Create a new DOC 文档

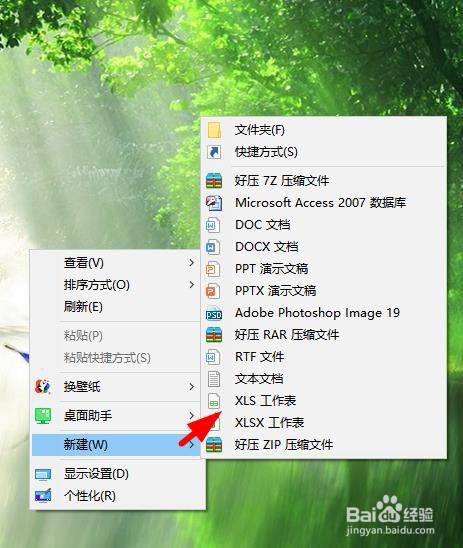(324, 225)
